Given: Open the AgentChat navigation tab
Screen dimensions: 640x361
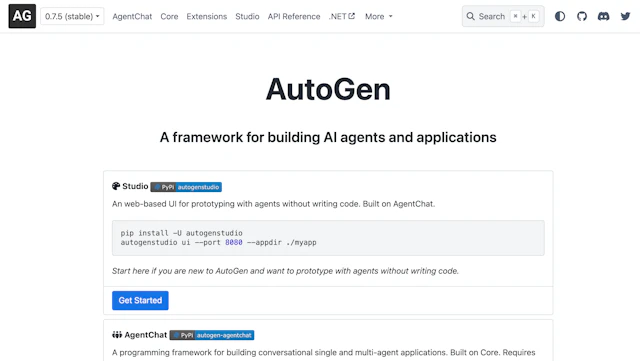Looking at the screenshot, I should tap(132, 16).
